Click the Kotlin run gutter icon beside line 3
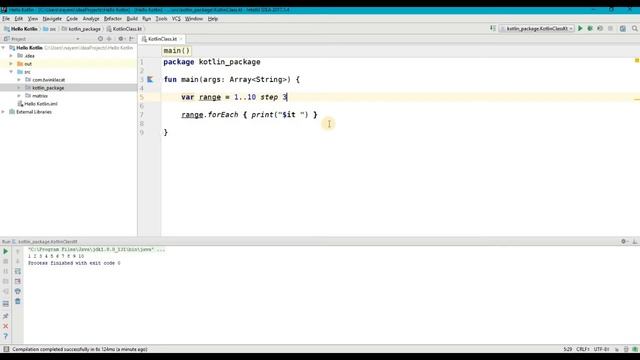 tap(150, 80)
